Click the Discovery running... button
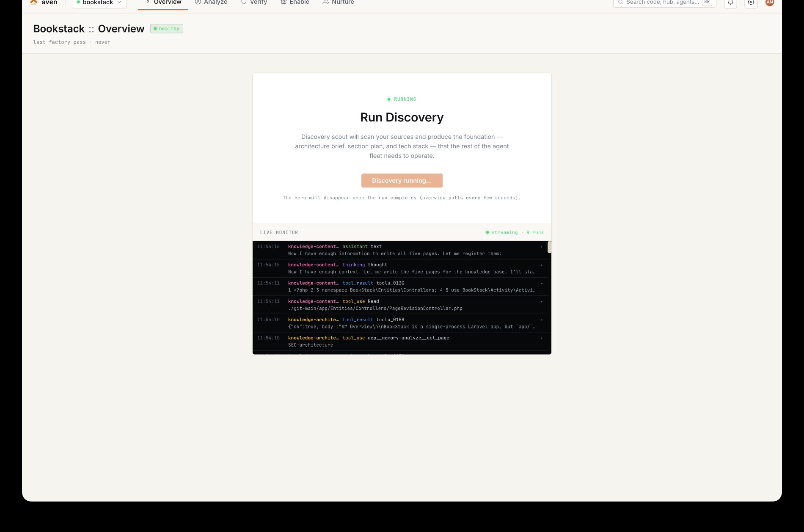804x532 pixels. [x=402, y=181]
